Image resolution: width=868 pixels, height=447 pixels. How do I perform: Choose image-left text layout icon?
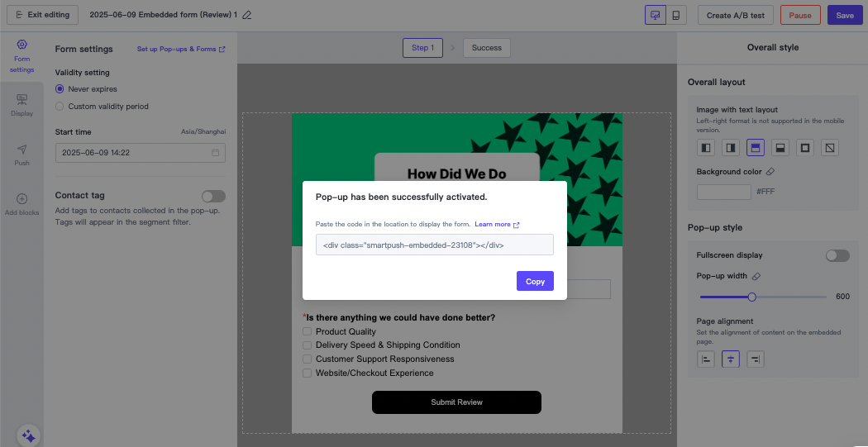[x=706, y=148]
